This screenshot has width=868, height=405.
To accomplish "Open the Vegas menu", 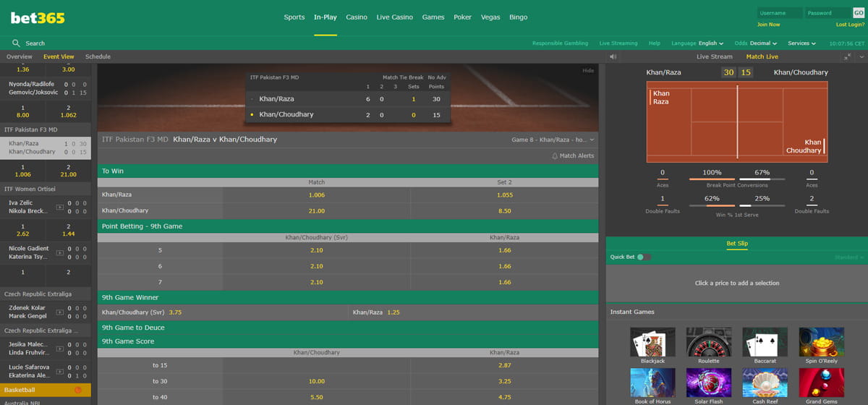I will [490, 17].
